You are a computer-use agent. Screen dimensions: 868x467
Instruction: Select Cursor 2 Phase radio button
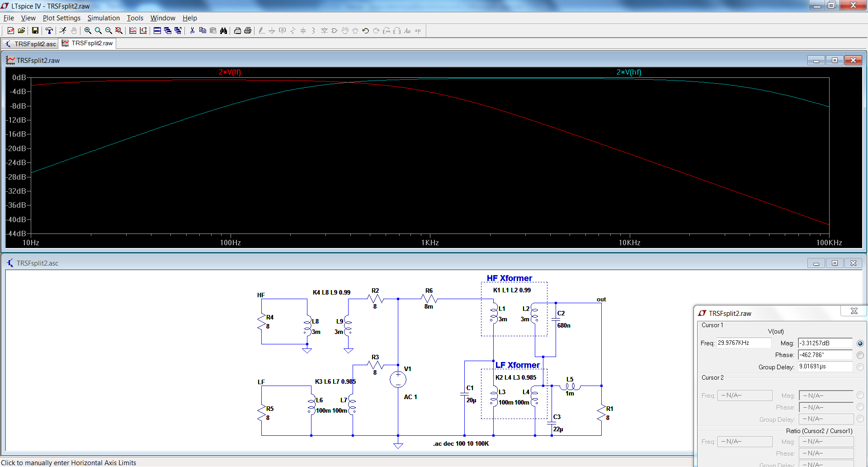click(x=860, y=407)
